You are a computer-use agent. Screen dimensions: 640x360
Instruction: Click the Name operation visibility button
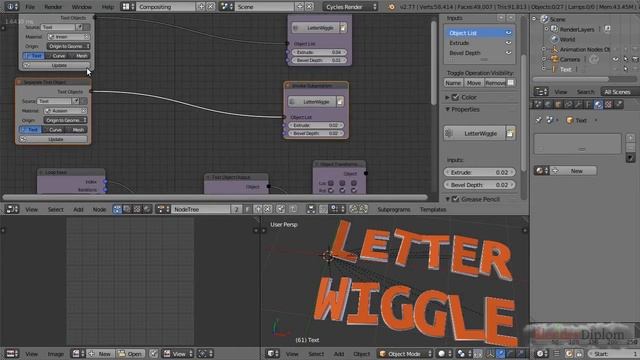[453, 83]
